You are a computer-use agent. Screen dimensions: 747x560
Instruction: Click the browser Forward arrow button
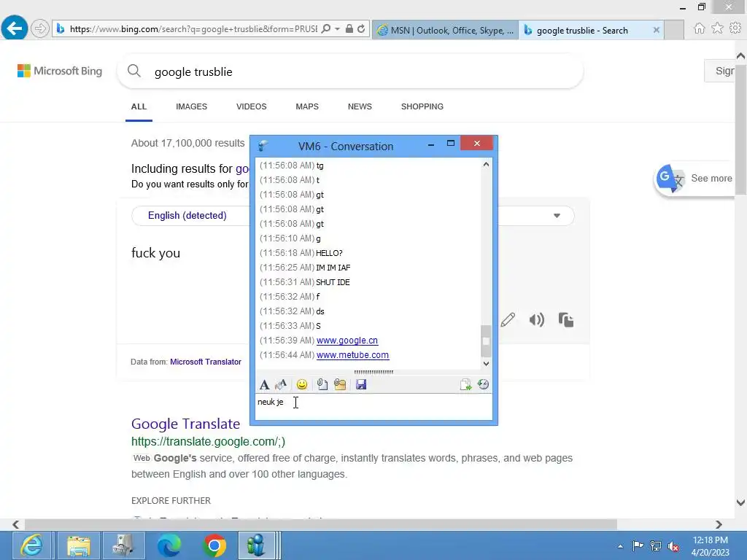[40, 28]
